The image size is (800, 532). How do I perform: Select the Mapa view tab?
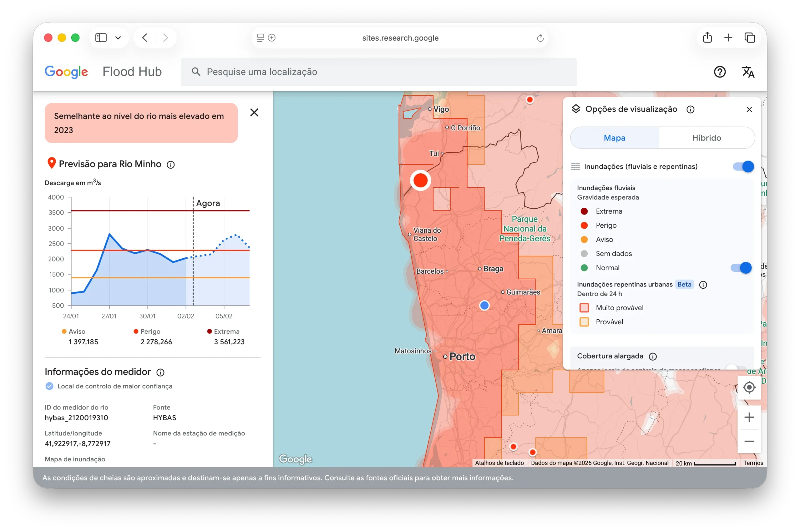tap(614, 138)
